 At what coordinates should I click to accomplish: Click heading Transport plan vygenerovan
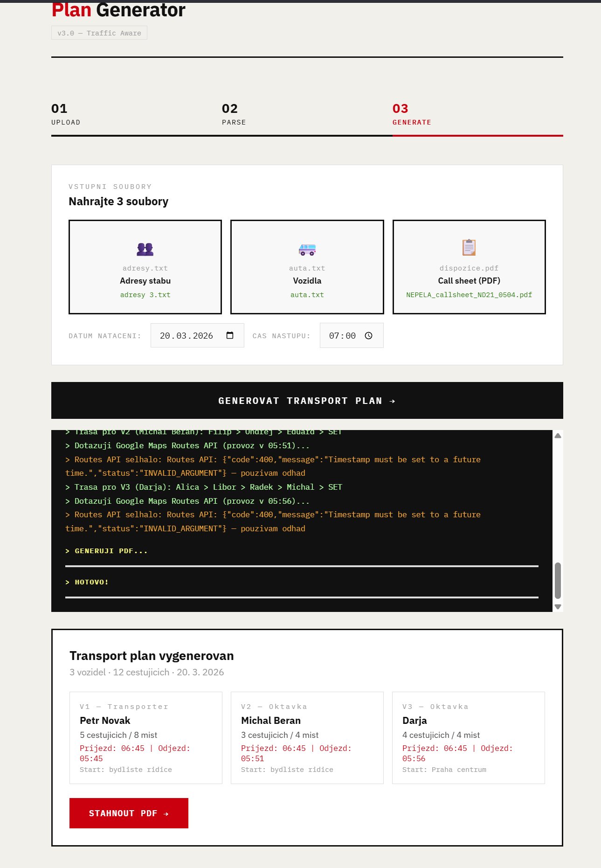(x=152, y=656)
